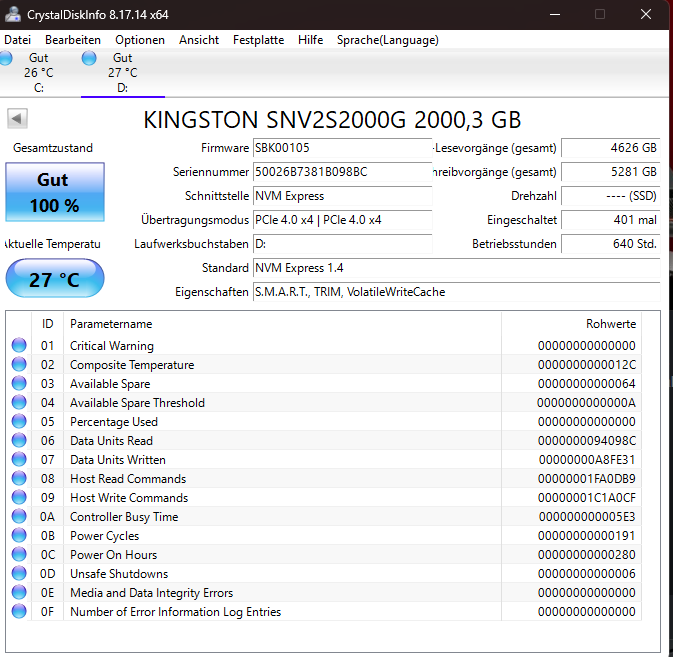Click raw value 0000000094098C
Viewport: 673px width, 657px height.
click(x=586, y=441)
